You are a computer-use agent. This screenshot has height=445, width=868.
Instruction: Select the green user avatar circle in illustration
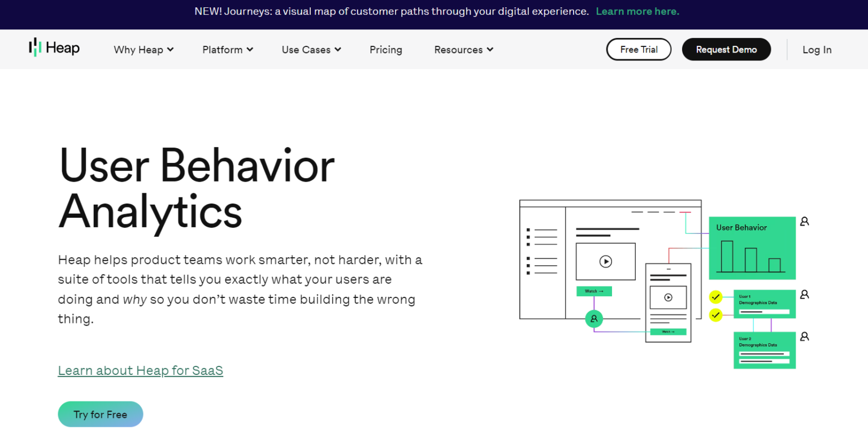point(594,319)
